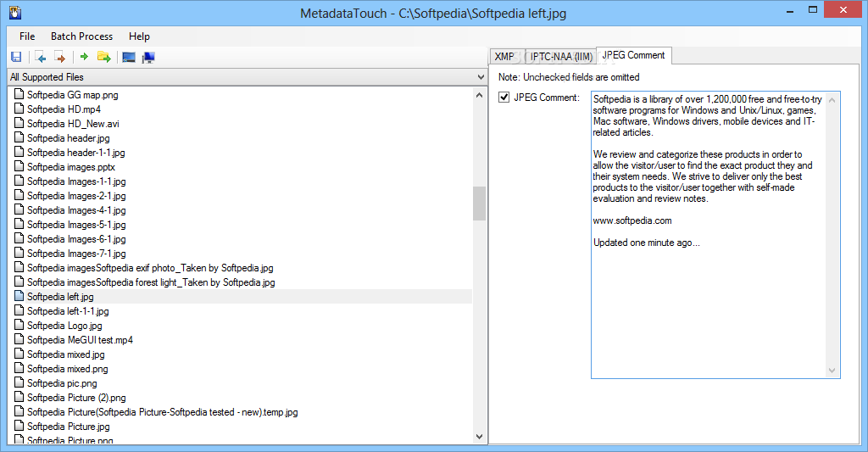Image resolution: width=868 pixels, height=452 pixels.
Task: Select Softpedia left-1-1.jpg file
Action: click(68, 310)
